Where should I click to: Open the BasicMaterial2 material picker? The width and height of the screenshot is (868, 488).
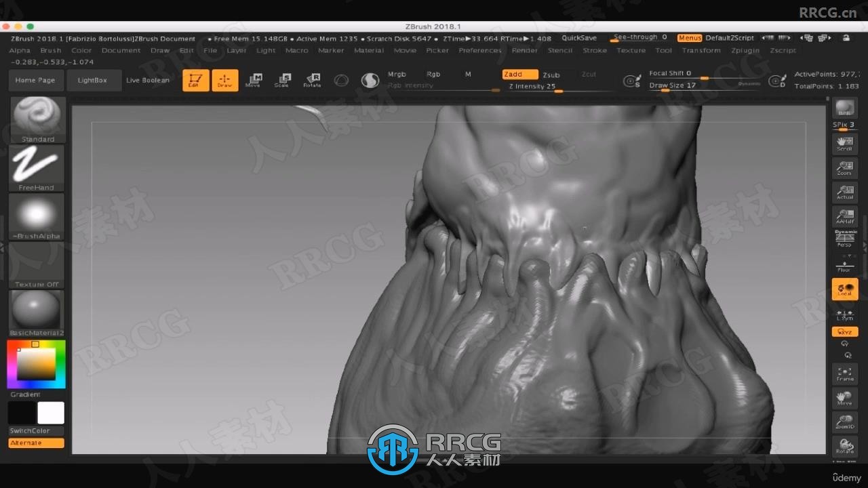pyautogui.click(x=37, y=313)
